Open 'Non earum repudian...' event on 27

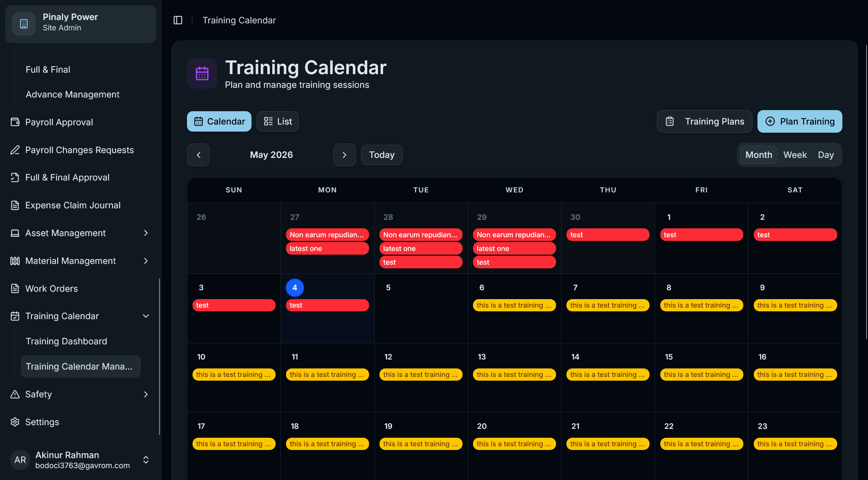tap(327, 235)
